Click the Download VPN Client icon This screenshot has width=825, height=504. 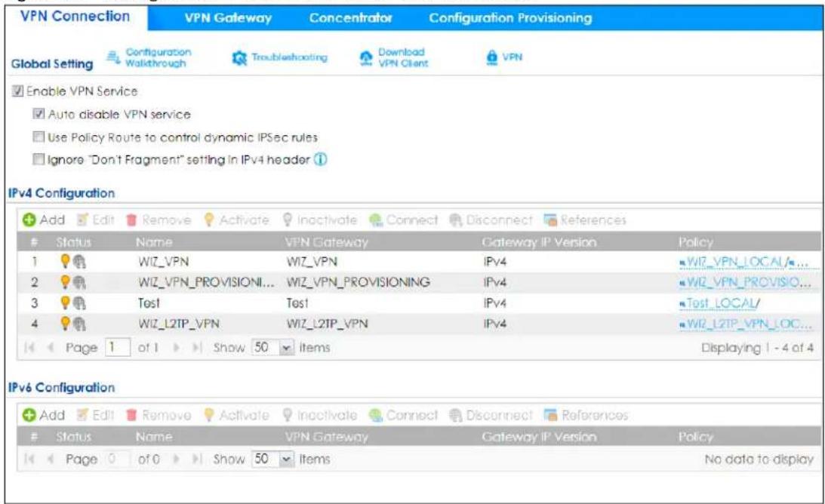[365, 58]
